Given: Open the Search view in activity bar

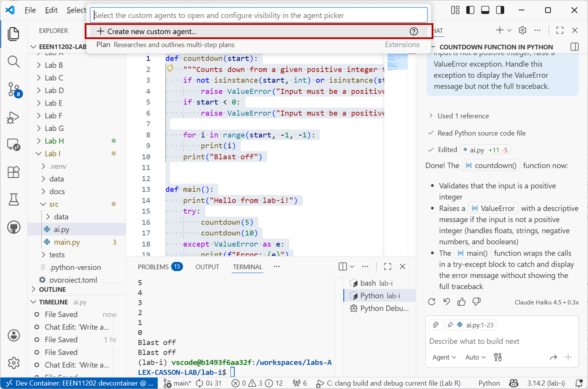Looking at the screenshot, I should coord(13,62).
